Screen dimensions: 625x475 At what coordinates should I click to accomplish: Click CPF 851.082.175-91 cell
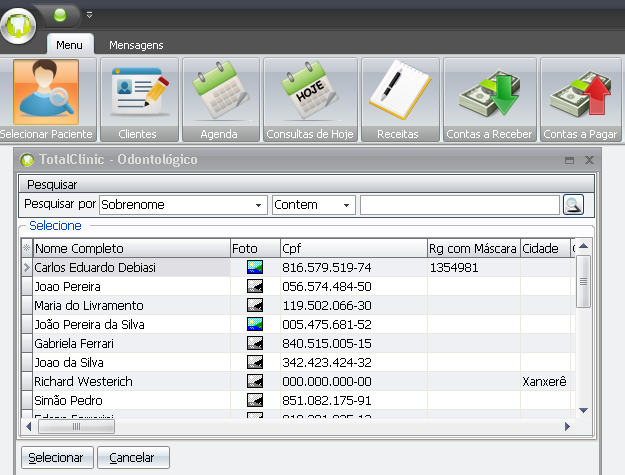point(354,400)
